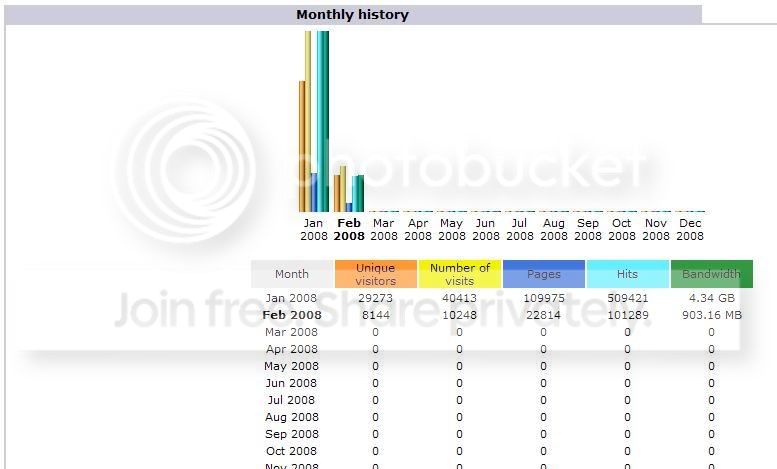Click the bold Feb 2008 row label in the table

[292, 315]
